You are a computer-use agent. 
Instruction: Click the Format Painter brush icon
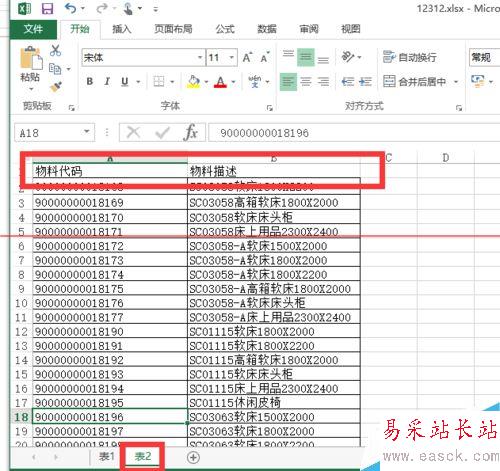[56, 87]
